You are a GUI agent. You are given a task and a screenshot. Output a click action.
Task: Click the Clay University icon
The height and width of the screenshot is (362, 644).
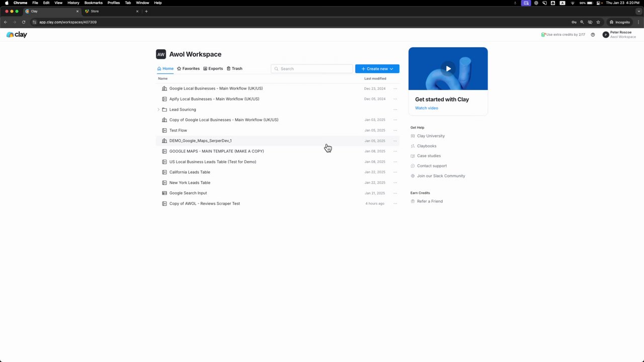[x=413, y=136]
